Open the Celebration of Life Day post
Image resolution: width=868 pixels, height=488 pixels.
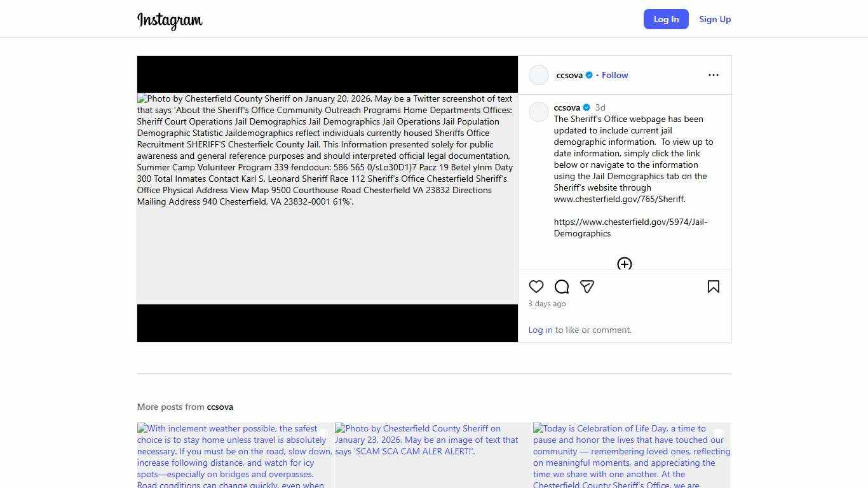tap(632, 455)
